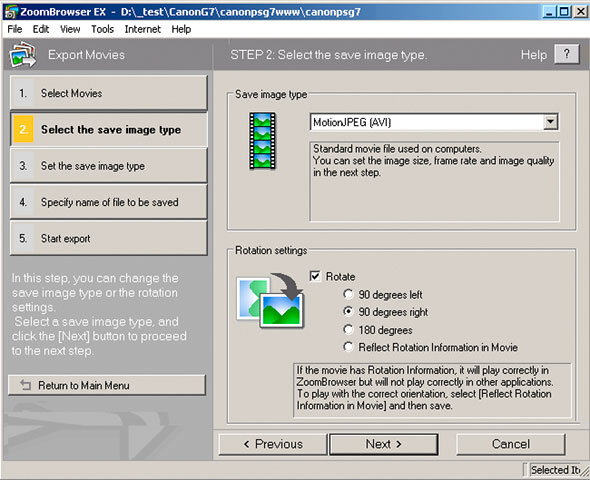Click the Help text label in header
This screenshot has width=590, height=480.
coord(534,55)
